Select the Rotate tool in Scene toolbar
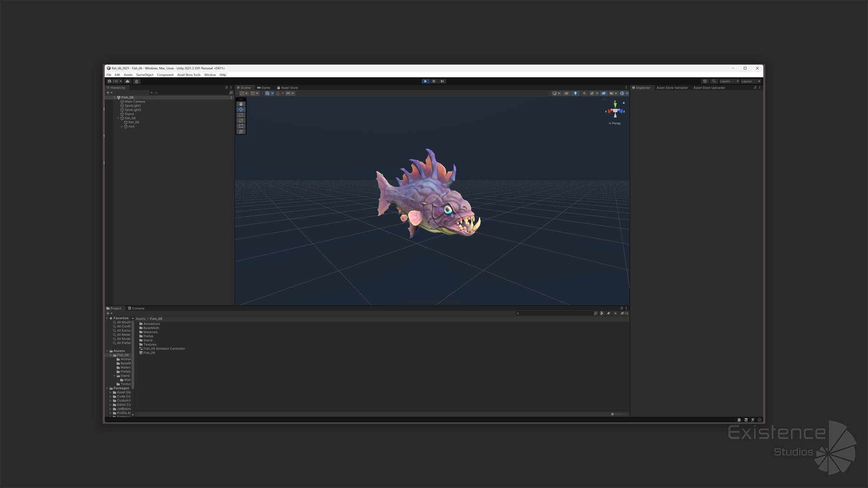The image size is (868, 488). [x=241, y=115]
